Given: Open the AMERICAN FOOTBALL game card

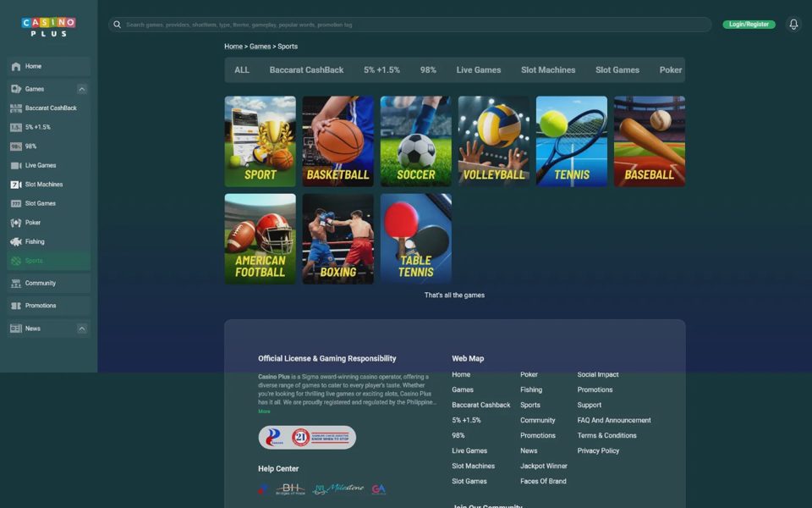Looking at the screenshot, I should [260, 239].
